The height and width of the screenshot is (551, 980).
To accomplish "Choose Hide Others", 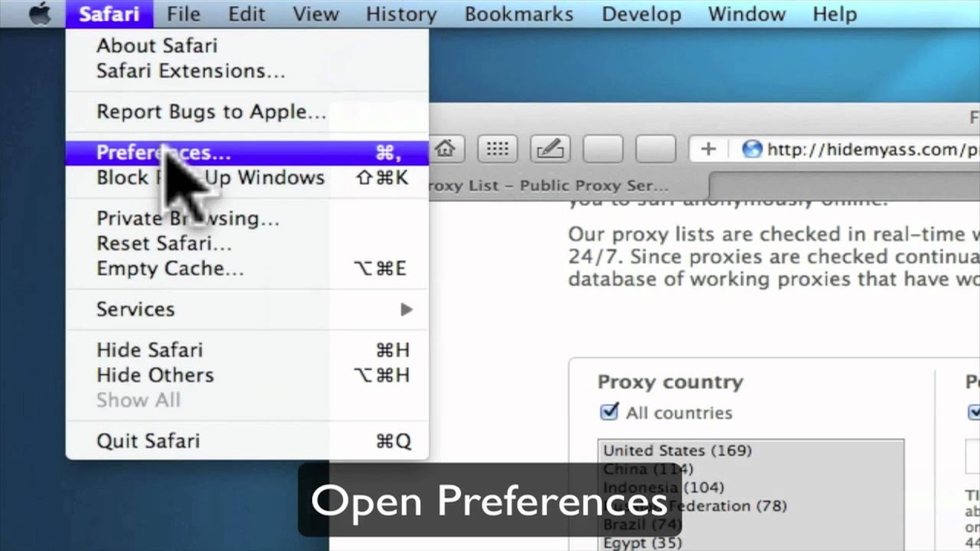I will click(x=247, y=375).
